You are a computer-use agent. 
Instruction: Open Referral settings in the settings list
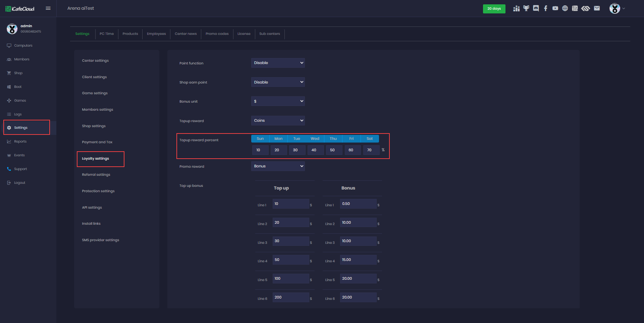click(96, 175)
